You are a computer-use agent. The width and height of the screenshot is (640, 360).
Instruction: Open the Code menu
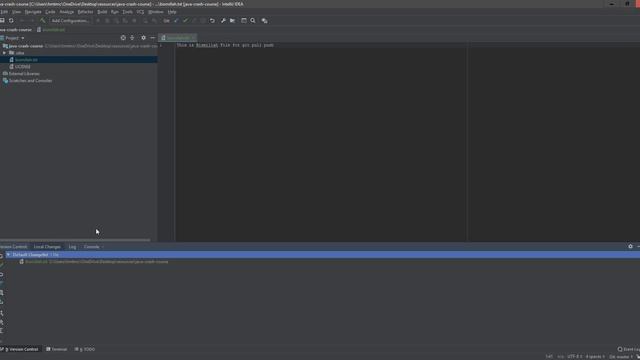click(x=50, y=12)
